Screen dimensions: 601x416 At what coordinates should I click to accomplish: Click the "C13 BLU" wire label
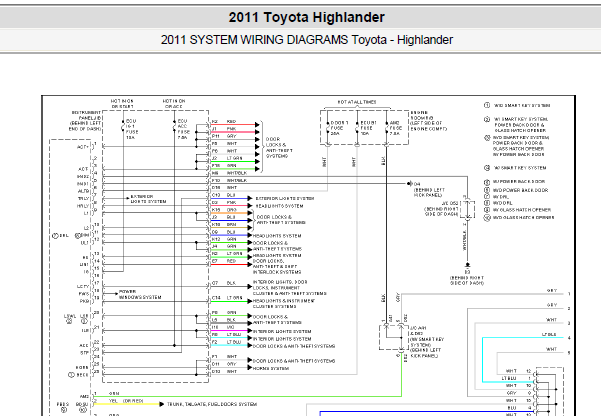(224, 195)
